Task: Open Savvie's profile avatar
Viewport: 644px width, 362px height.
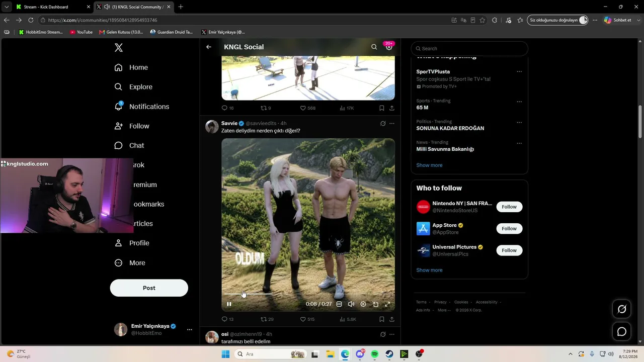Action: point(212,126)
